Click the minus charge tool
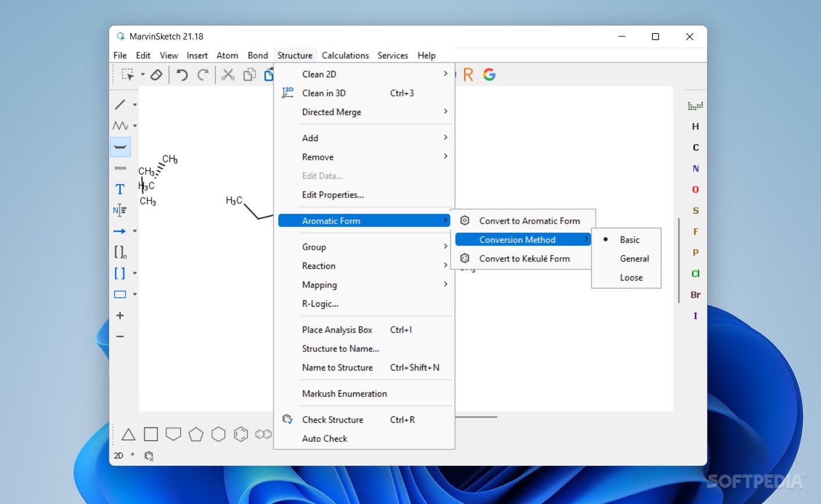This screenshot has width=821, height=504. tap(120, 337)
